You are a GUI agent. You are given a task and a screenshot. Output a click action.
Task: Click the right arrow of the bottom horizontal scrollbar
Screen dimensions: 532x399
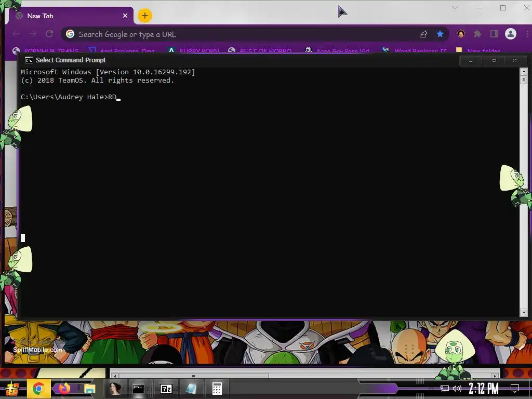coord(495,376)
